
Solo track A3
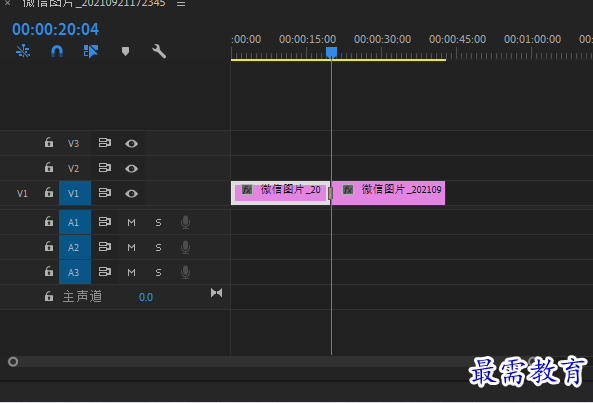[x=158, y=273]
